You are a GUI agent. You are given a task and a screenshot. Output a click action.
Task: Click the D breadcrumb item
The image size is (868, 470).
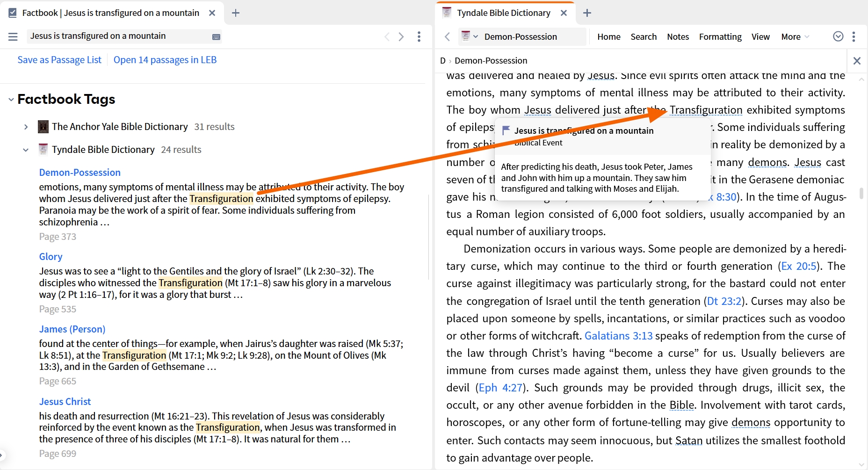click(x=443, y=61)
